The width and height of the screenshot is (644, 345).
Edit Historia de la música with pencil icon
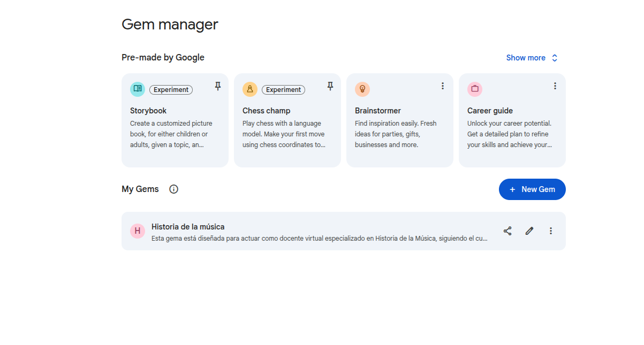[529, 231]
